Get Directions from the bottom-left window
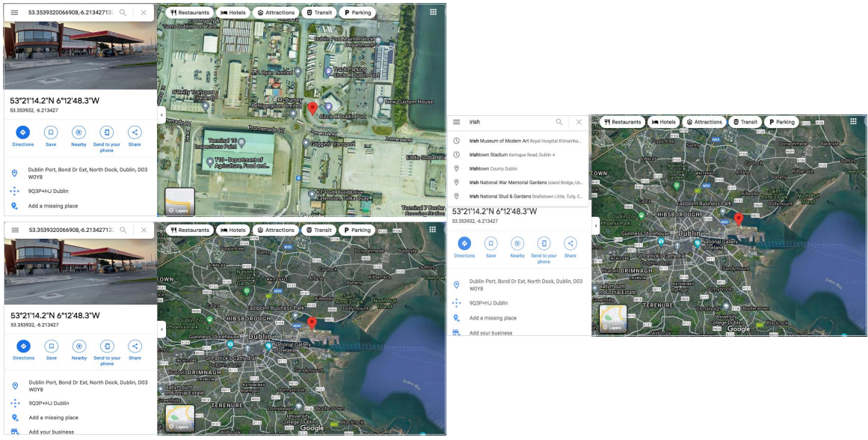The width and height of the screenshot is (868, 440). (x=22, y=349)
